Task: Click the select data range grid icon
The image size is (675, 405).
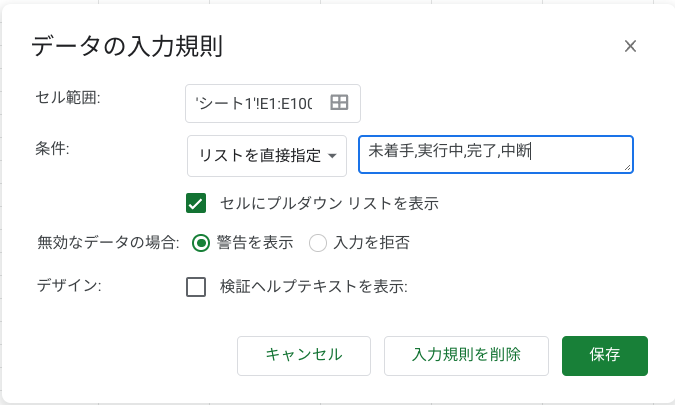Action: point(339,102)
